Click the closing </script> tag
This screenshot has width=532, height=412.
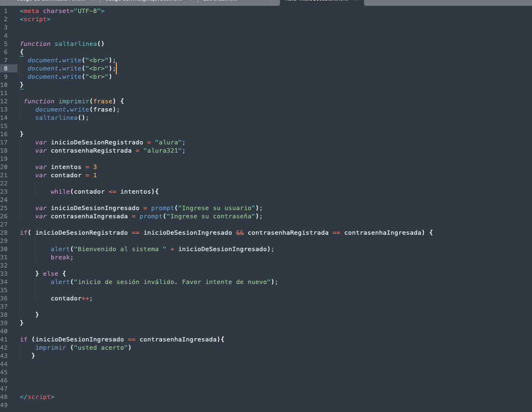[x=37, y=397]
